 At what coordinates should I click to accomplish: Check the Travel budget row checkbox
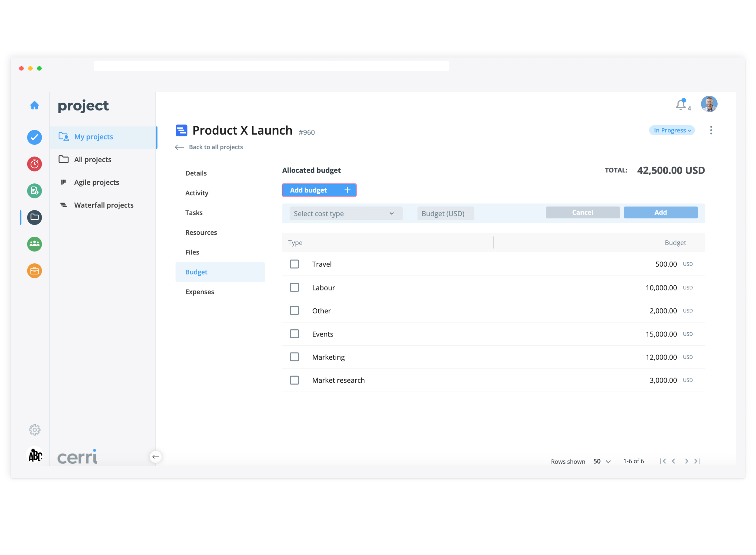coord(295,264)
